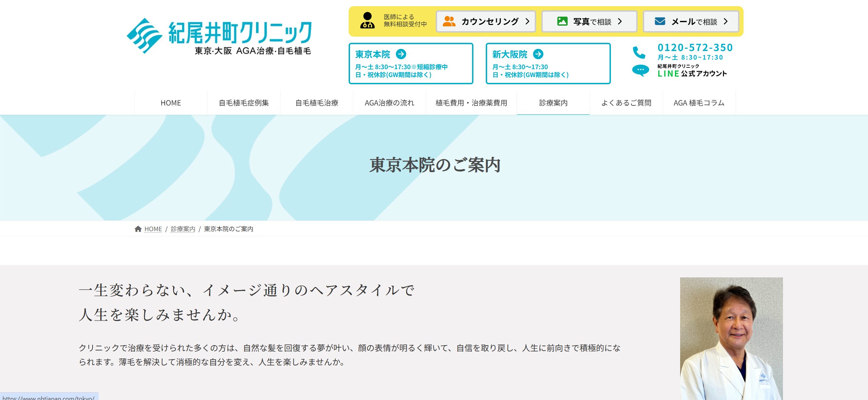The width and height of the screenshot is (868, 400).
Task: Click chevron on カウンセリング button
Action: pos(527,21)
